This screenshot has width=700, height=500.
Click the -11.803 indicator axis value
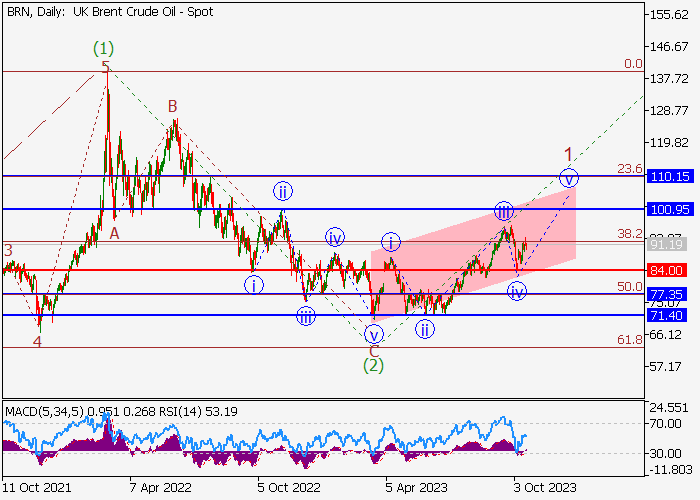click(670, 470)
